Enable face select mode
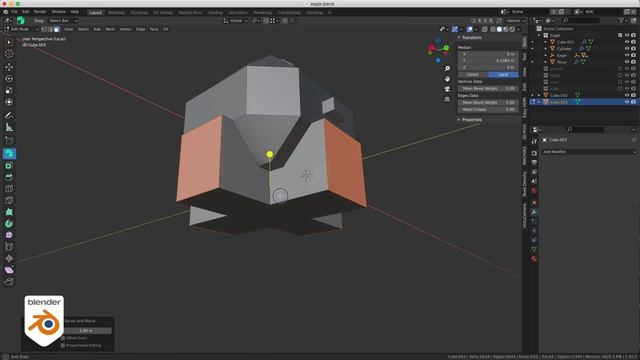The image size is (640, 360). 57,29
